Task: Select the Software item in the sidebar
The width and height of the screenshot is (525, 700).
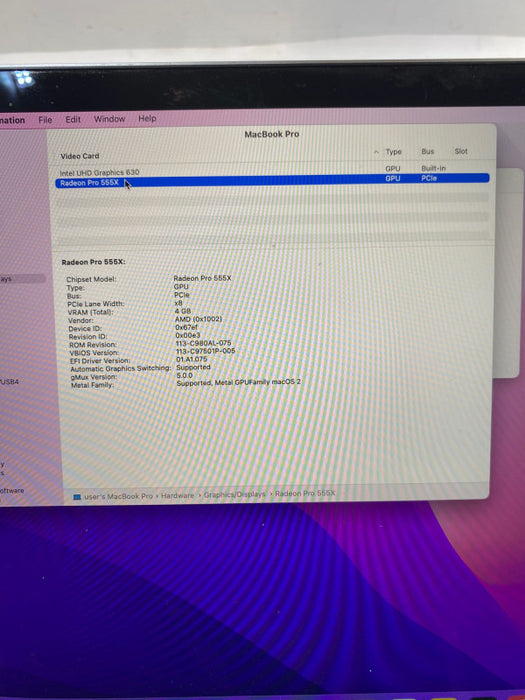Action: 12,491
